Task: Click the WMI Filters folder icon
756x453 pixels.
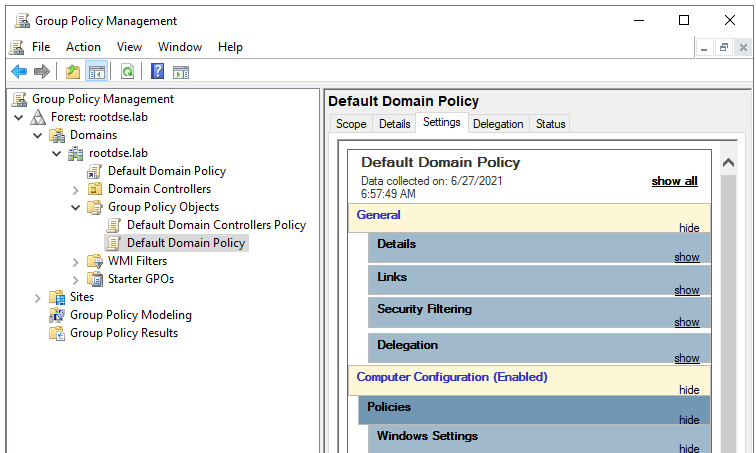Action: pos(94,261)
